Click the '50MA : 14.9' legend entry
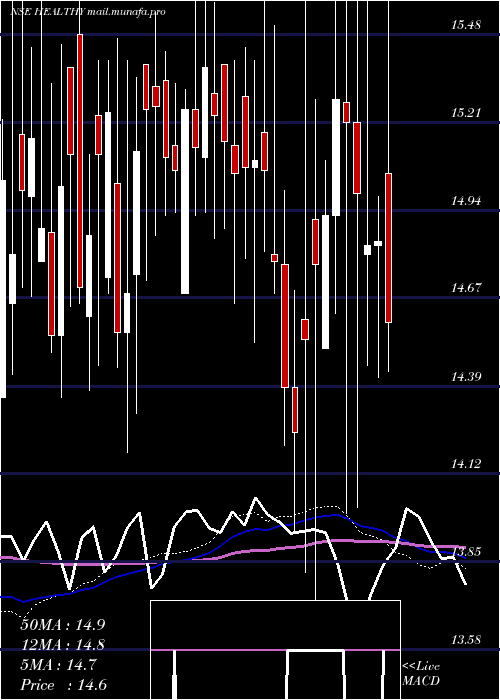This screenshot has width=500, height=700. (63, 625)
